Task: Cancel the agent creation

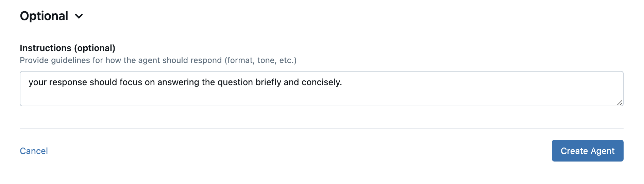Action: tap(34, 151)
